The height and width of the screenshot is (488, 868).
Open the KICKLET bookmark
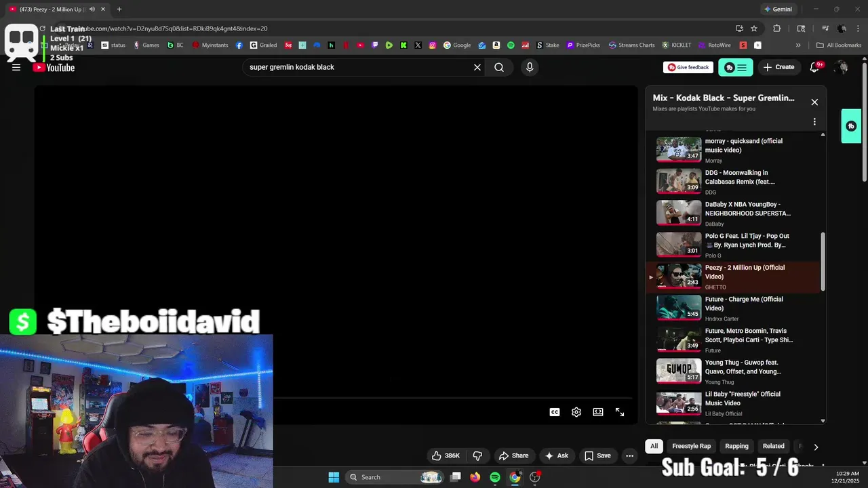coord(677,45)
